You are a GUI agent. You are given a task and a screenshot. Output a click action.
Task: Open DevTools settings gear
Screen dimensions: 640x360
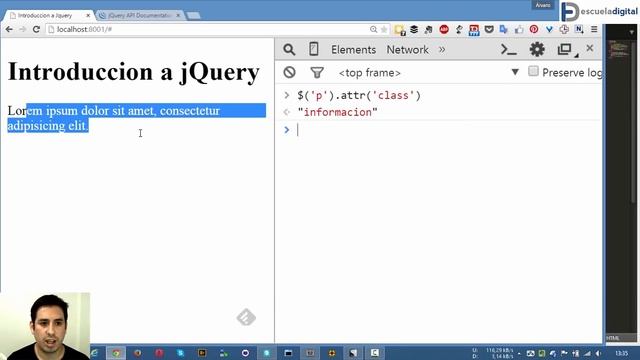pyautogui.click(x=537, y=49)
